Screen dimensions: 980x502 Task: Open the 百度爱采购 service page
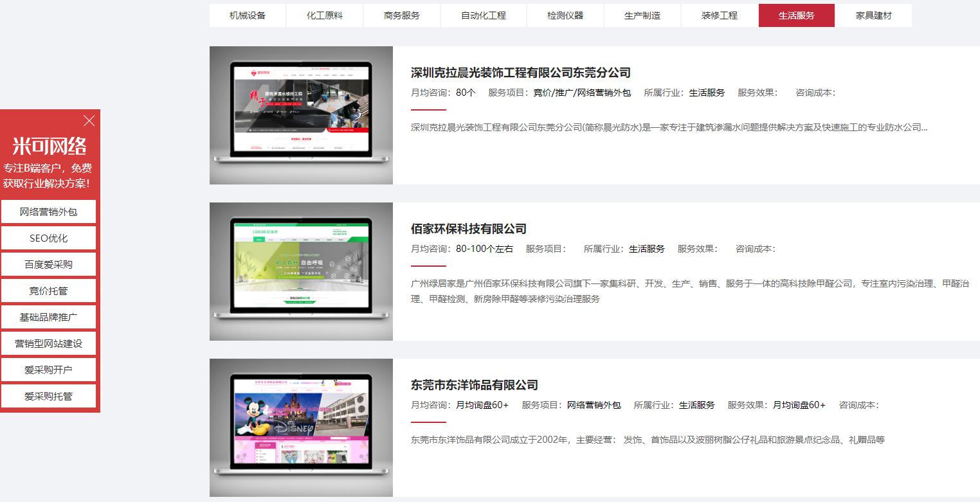coord(49,264)
